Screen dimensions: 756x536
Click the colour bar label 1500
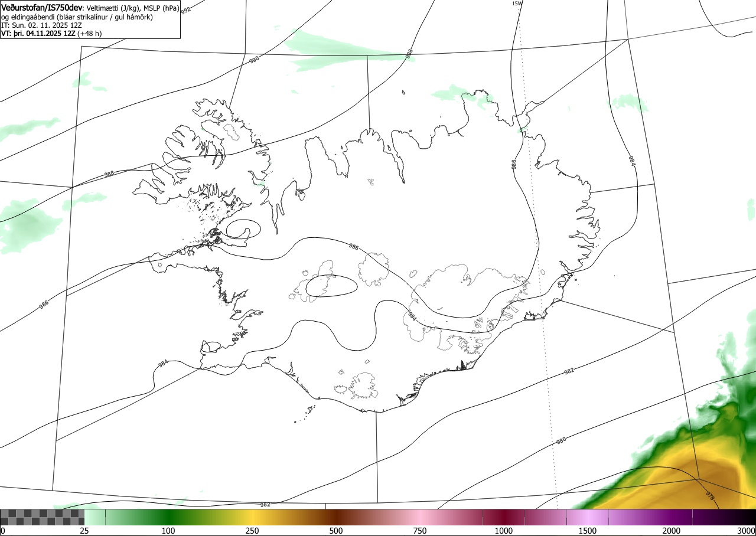[588, 531]
